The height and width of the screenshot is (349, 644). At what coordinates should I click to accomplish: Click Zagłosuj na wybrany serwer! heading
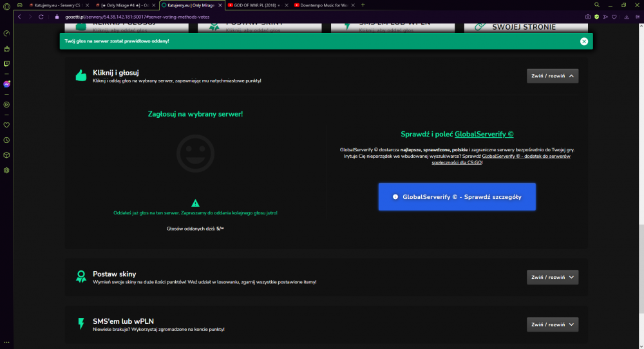coord(196,114)
